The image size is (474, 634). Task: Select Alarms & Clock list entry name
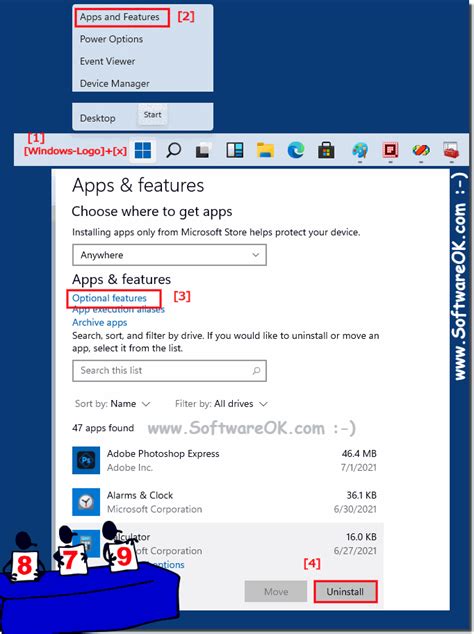[140, 495]
